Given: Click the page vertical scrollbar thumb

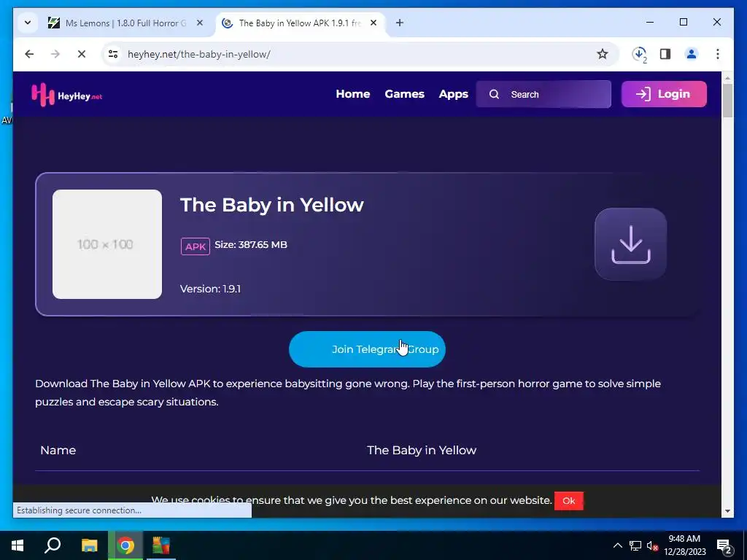Looking at the screenshot, I should pyautogui.click(x=727, y=101).
